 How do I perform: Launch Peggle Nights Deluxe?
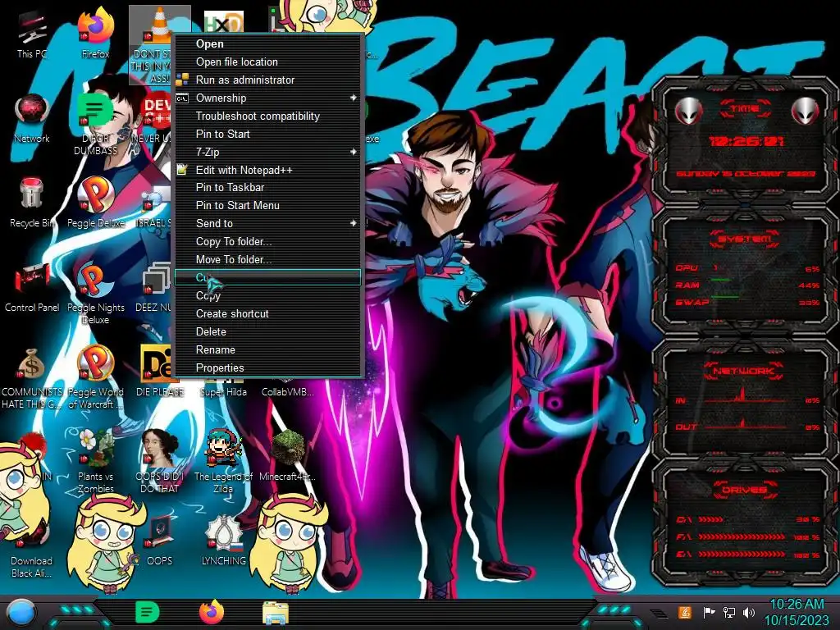click(x=95, y=294)
